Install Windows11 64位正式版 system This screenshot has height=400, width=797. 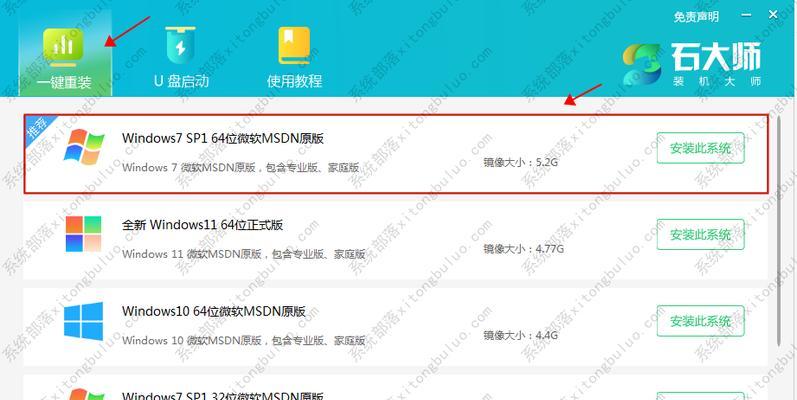point(700,234)
